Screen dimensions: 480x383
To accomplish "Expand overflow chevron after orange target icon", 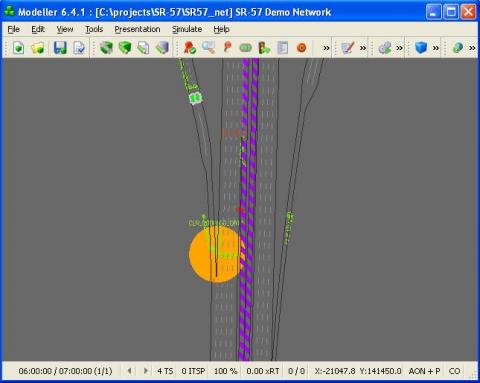I will [x=326, y=48].
